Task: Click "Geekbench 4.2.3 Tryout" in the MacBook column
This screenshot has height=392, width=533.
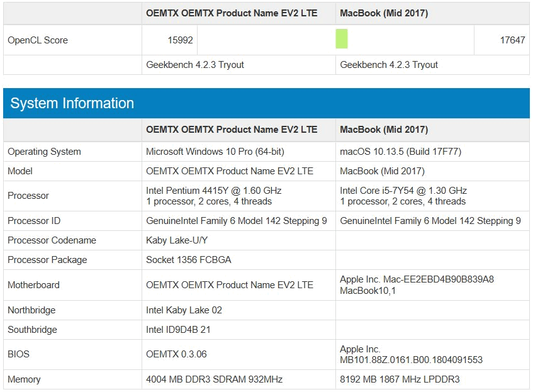Action: pos(389,65)
